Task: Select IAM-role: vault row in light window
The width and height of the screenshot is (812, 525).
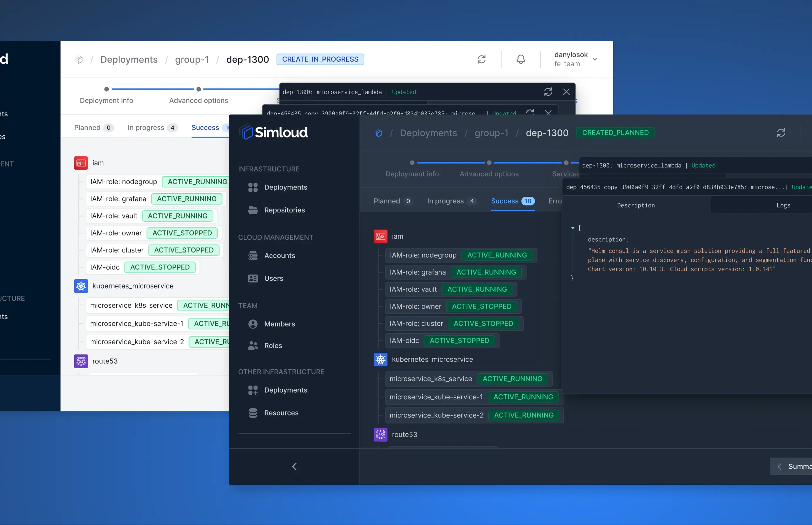Action: pos(151,216)
